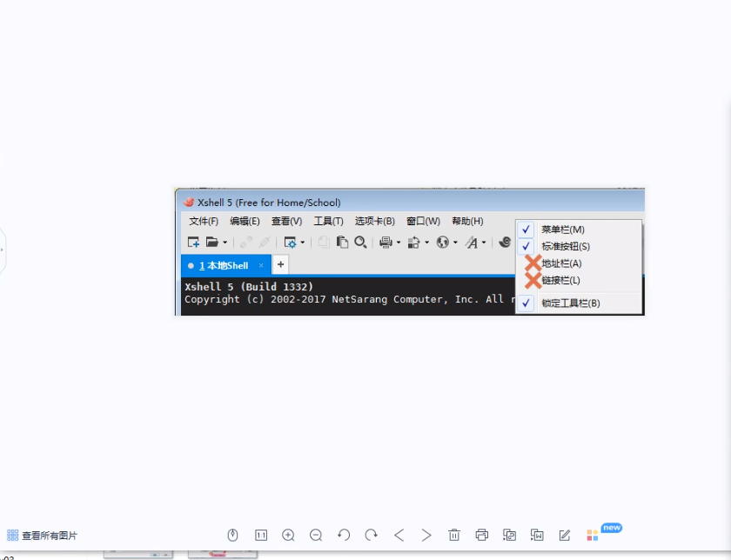Show the image at 1:1 actual size

tap(261, 535)
